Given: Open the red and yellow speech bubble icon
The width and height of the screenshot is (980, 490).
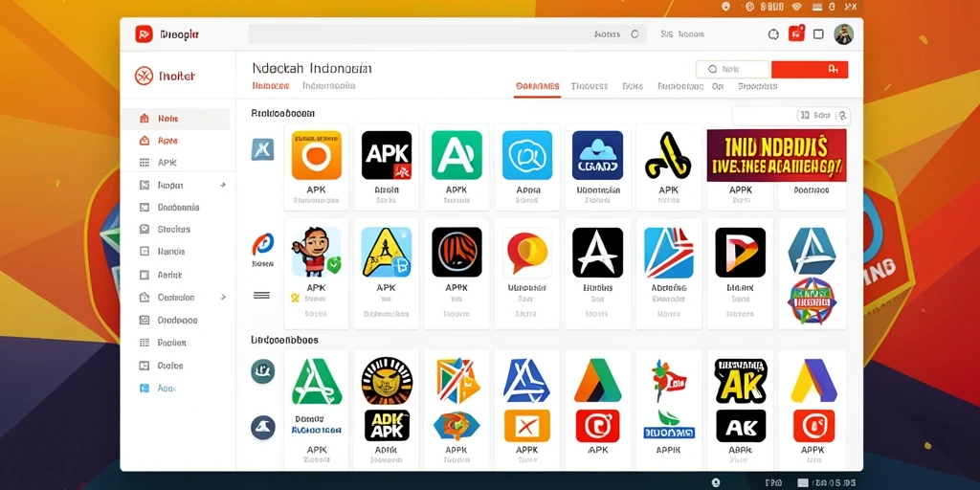Looking at the screenshot, I should 527,252.
